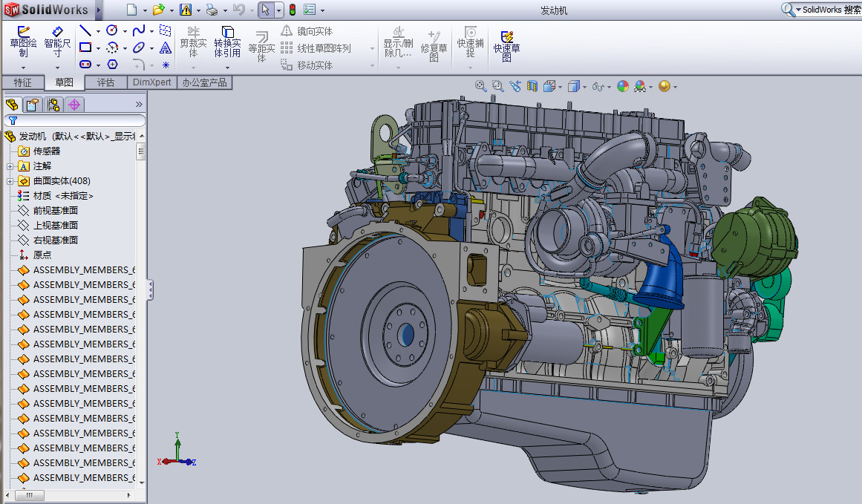The height and width of the screenshot is (504, 862).
Task: Switch to the PropertyManager panel tab
Action: coord(33,105)
